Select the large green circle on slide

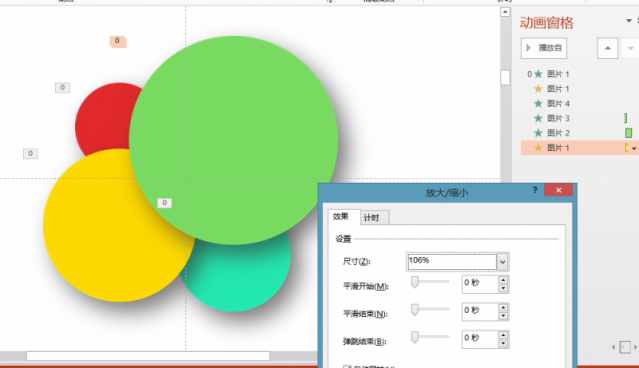[x=234, y=140]
